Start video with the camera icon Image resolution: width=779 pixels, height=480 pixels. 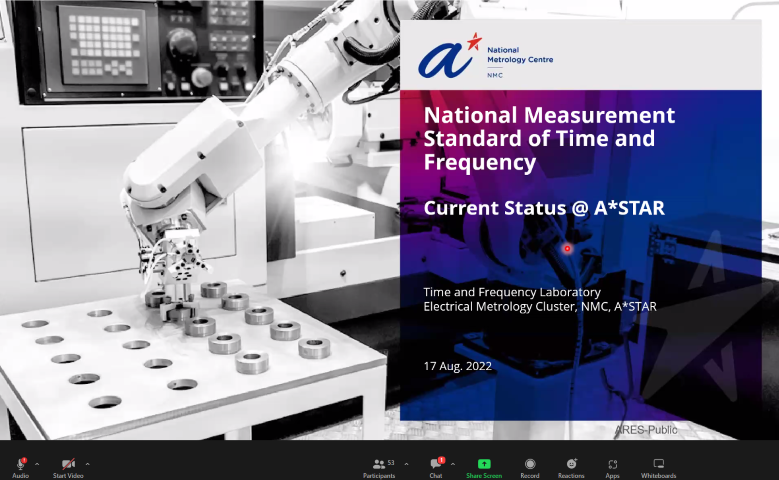click(68, 464)
